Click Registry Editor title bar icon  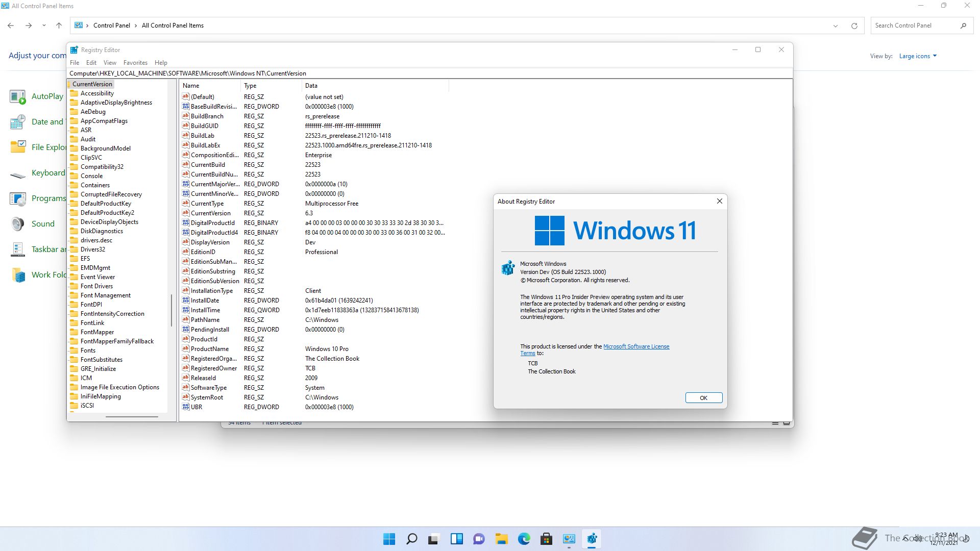point(74,50)
